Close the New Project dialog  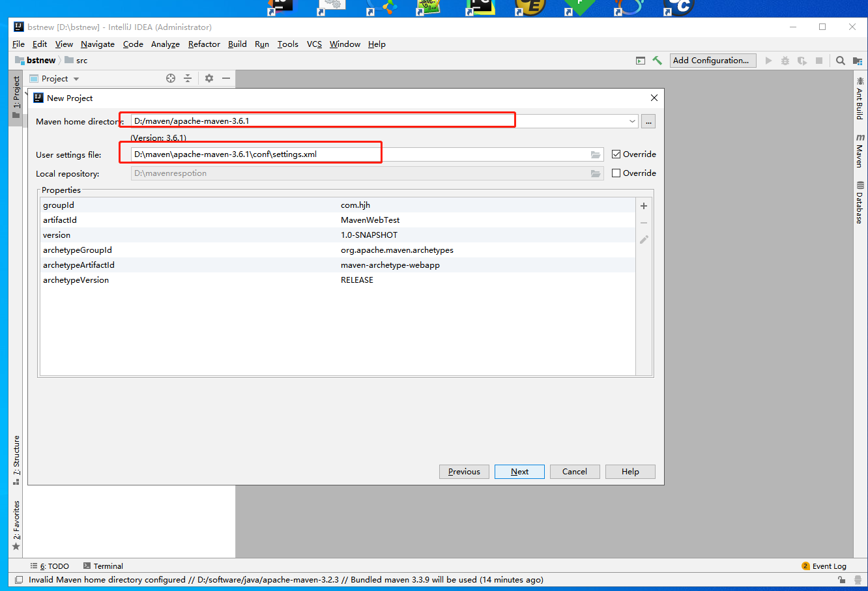[654, 98]
